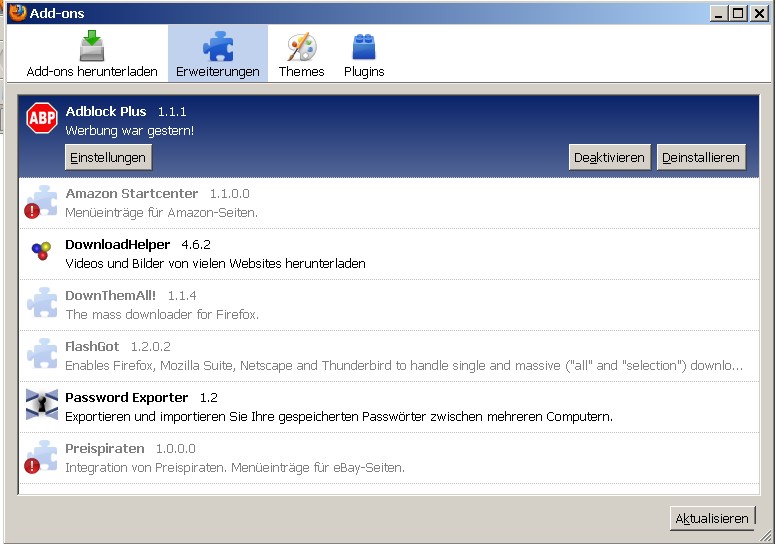Click the window resize grip corner
The height and width of the screenshot is (544, 775).
(x=766, y=536)
